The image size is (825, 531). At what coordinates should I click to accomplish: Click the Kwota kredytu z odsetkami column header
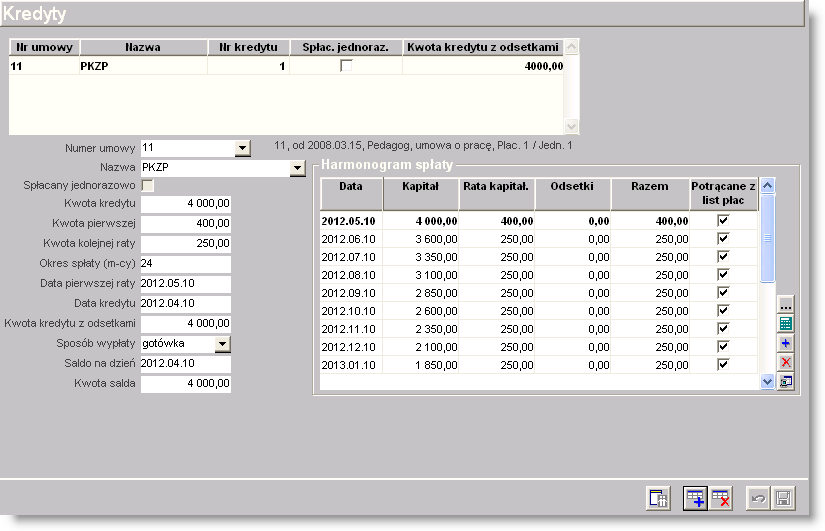pyautogui.click(x=483, y=47)
